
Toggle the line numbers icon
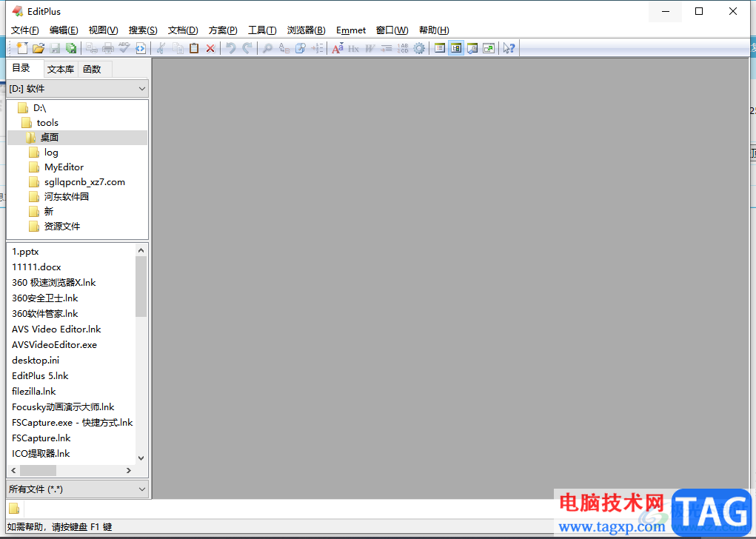click(403, 47)
